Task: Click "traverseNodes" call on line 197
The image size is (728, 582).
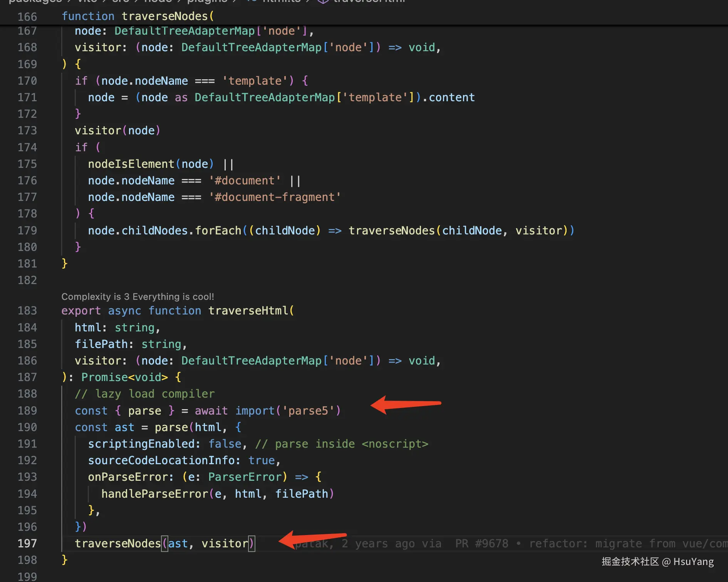Action: coord(118,544)
